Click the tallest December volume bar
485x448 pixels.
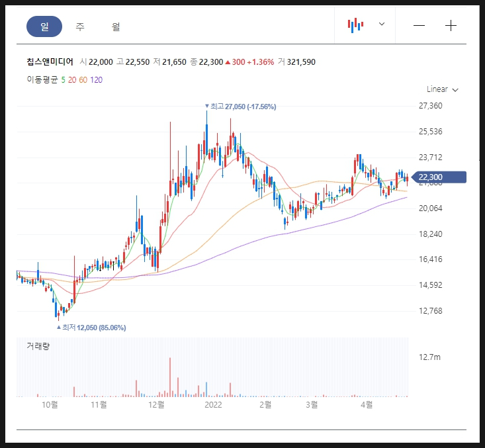click(x=170, y=377)
